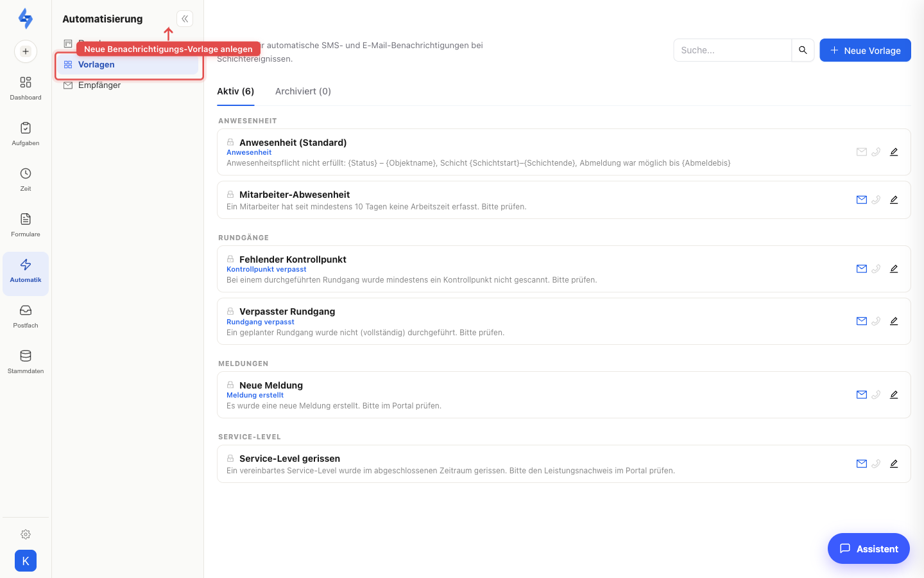Create a new template with Neue Vorlage
This screenshot has width=924, height=578.
pyautogui.click(x=865, y=50)
